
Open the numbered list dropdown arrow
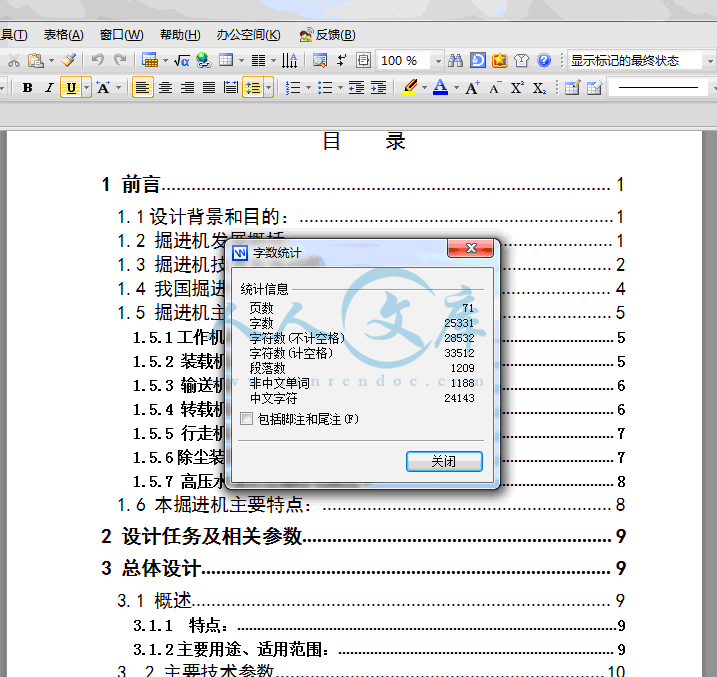[x=308, y=87]
